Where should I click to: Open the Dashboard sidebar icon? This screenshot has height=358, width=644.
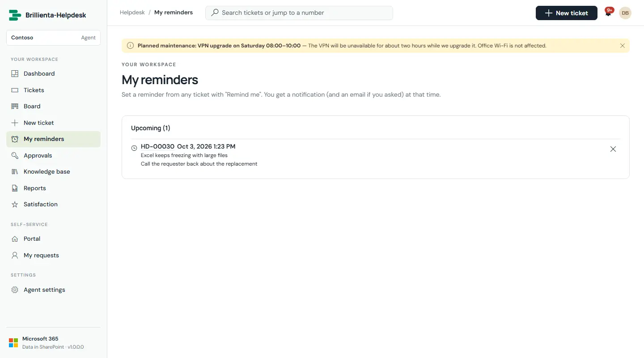(15, 73)
